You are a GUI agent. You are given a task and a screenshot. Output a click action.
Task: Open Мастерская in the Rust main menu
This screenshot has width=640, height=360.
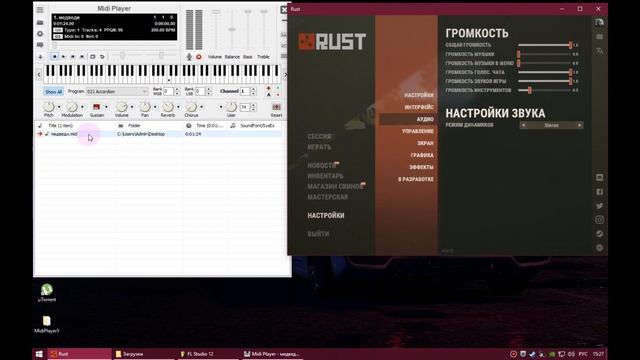(328, 197)
